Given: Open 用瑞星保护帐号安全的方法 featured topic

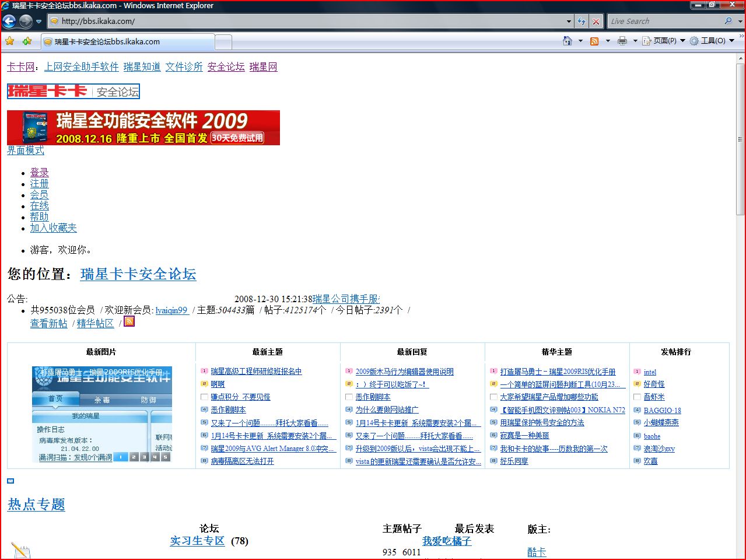Looking at the screenshot, I should (x=542, y=423).
